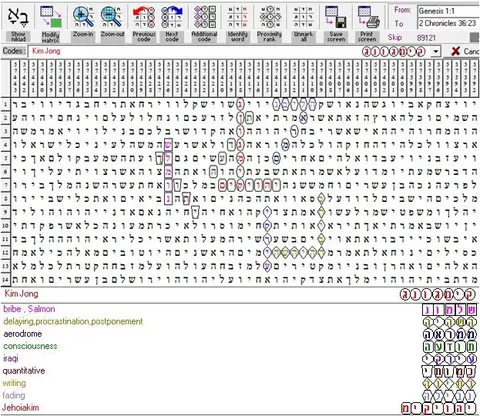
Task: Click the Zoom-in magnifier icon
Action: pos(83,17)
